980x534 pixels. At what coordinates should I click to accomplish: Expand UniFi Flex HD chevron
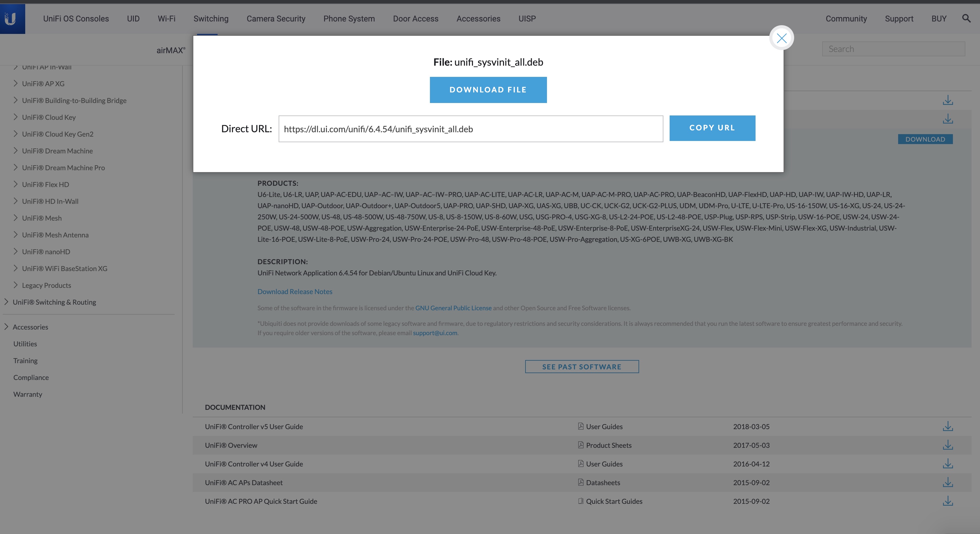click(15, 184)
